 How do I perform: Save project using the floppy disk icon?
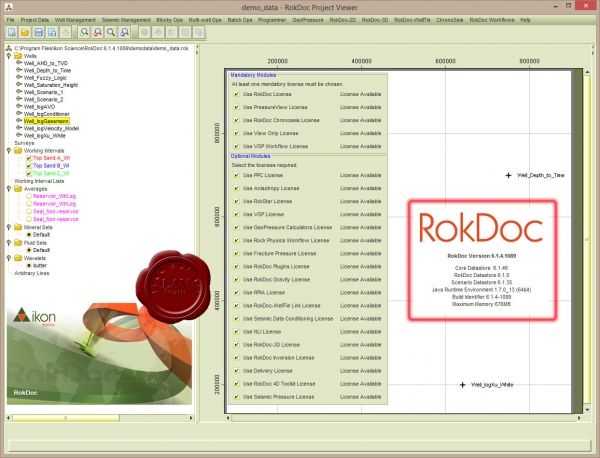pos(39,33)
